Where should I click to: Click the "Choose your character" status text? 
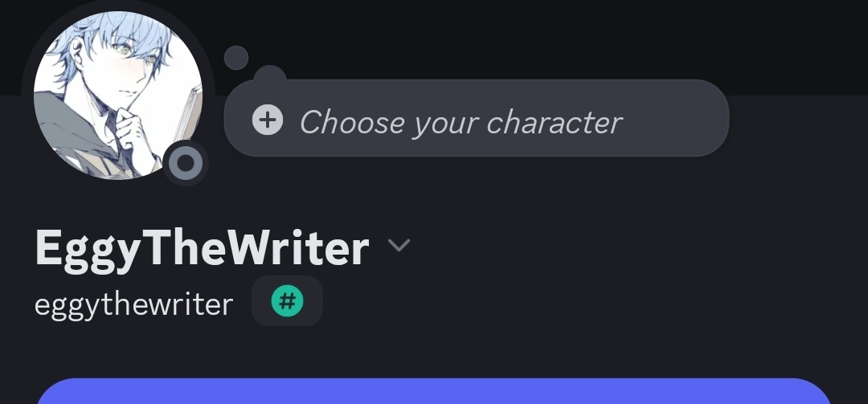pos(461,122)
